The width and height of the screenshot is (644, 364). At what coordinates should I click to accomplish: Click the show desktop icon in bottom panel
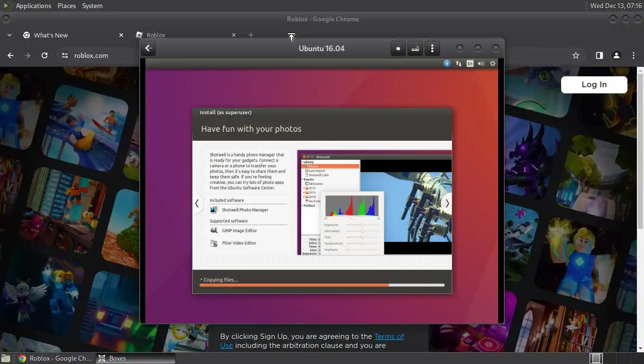(x=5, y=359)
